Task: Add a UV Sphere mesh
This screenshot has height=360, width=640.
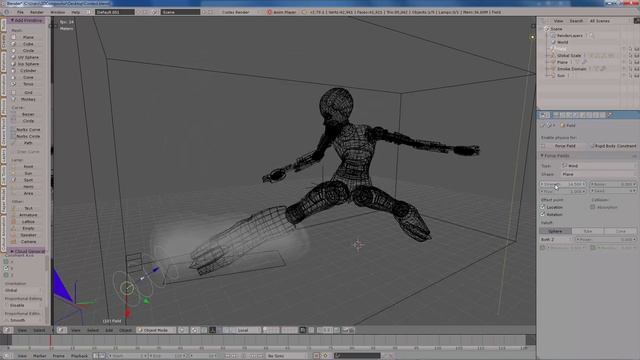Action: coord(28,57)
